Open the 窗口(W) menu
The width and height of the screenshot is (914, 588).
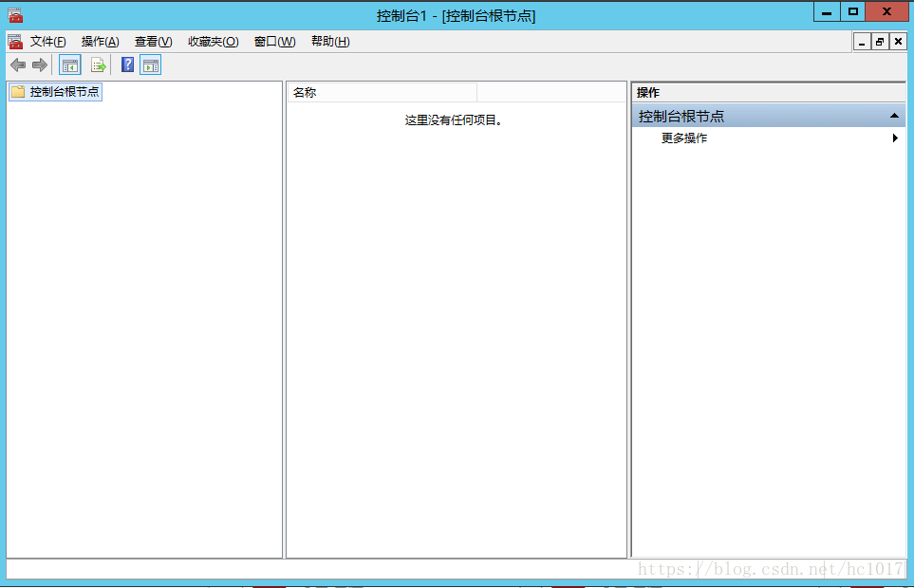tap(274, 42)
